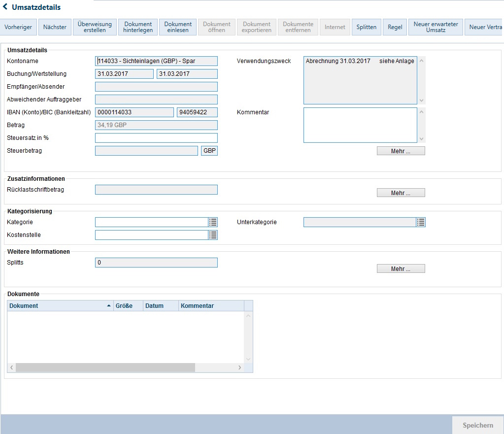This screenshot has width=504, height=434.
Task: Click left arrow of Dokumente horizontal scrollbar
Action: pos(11,367)
